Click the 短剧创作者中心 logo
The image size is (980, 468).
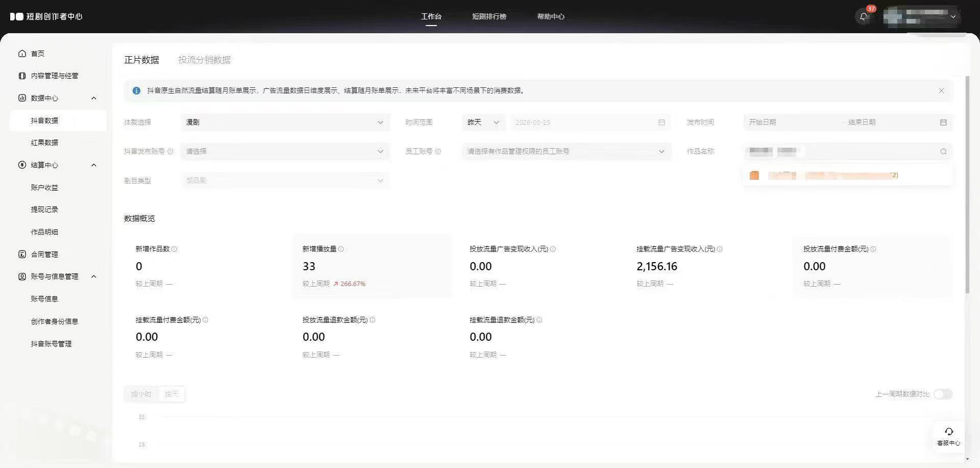46,16
